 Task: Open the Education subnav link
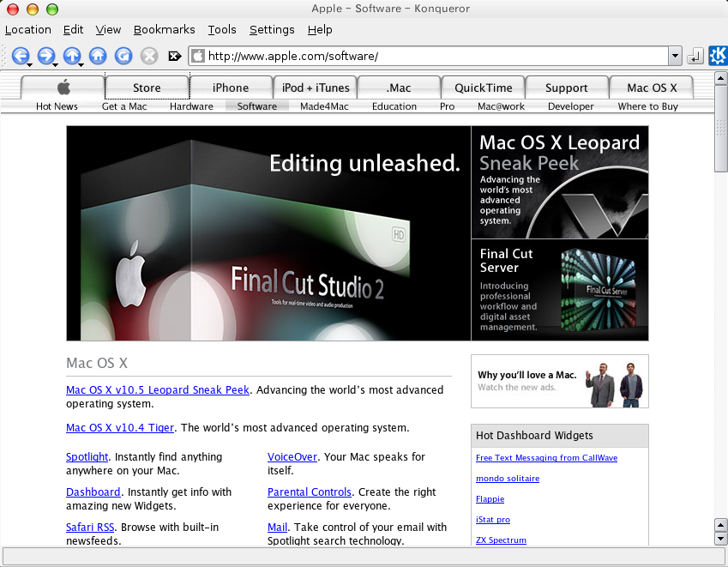[394, 106]
